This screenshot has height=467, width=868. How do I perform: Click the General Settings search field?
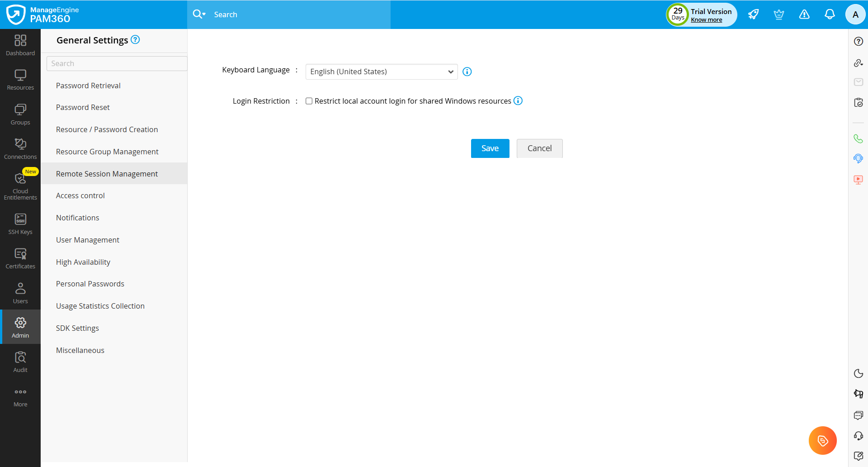click(x=117, y=63)
